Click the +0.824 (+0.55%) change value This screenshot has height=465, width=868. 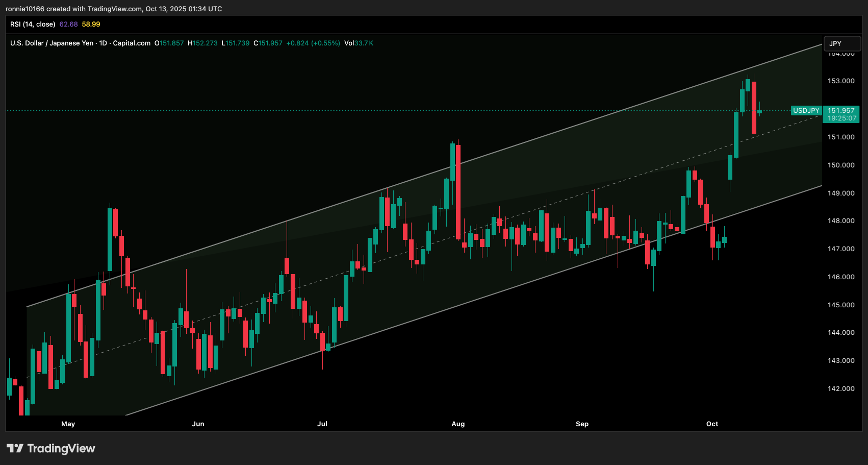[x=313, y=43]
